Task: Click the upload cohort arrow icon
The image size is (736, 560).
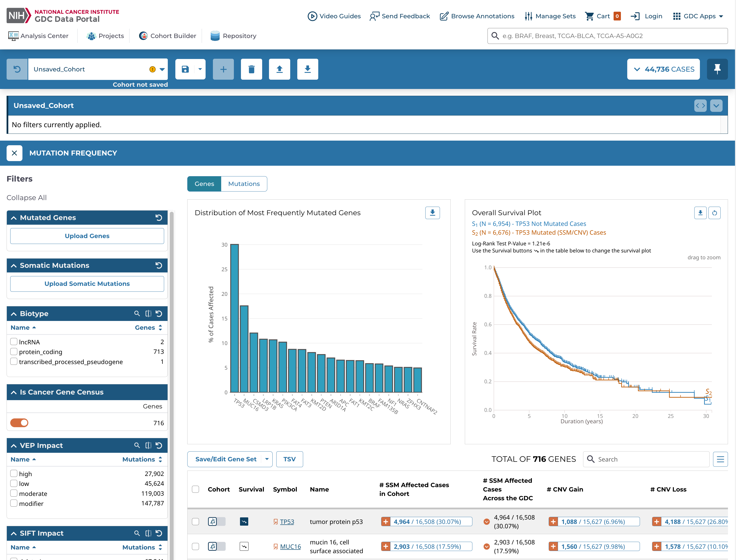Action: pos(279,69)
